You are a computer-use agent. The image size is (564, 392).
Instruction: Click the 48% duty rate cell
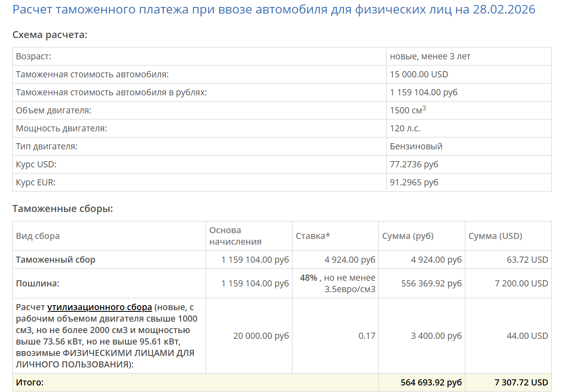[x=335, y=284]
